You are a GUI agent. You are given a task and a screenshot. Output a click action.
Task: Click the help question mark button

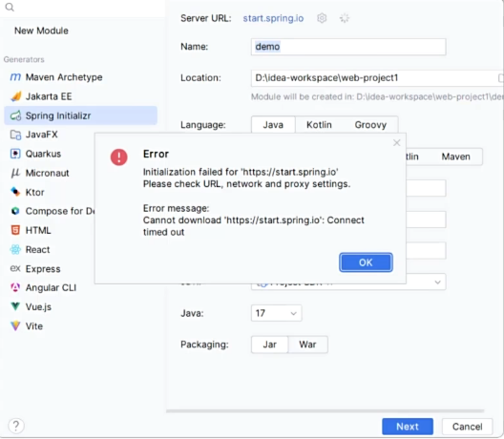(x=16, y=426)
